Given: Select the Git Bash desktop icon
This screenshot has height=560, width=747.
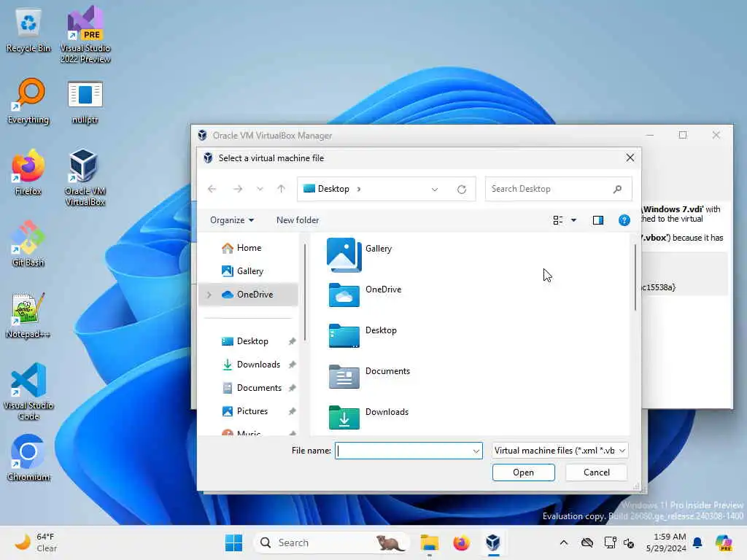Looking at the screenshot, I should 28,244.
